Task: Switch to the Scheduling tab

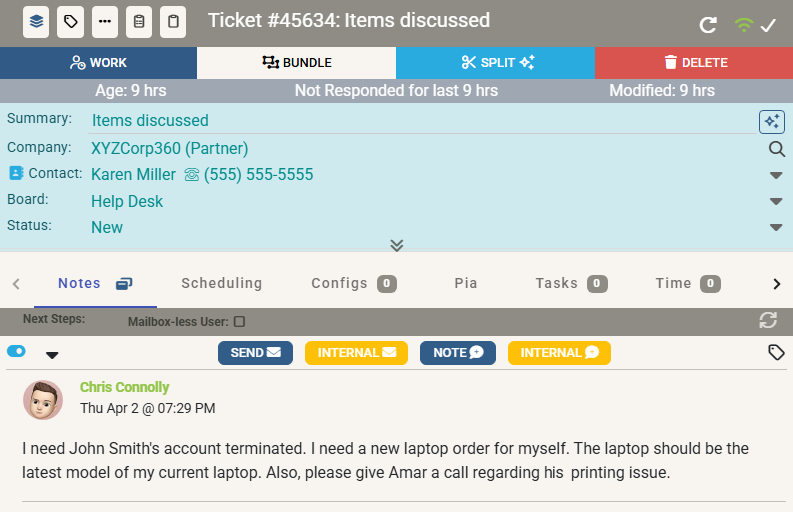Action: click(222, 283)
